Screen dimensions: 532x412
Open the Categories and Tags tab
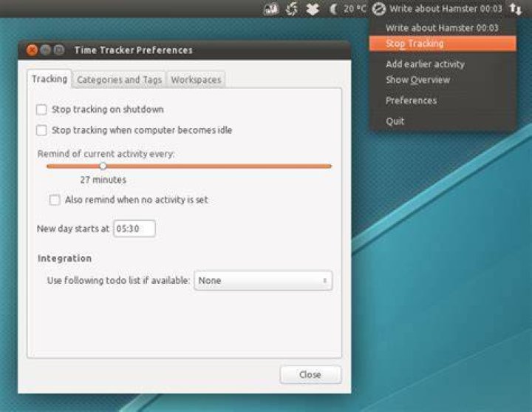pyautogui.click(x=120, y=80)
